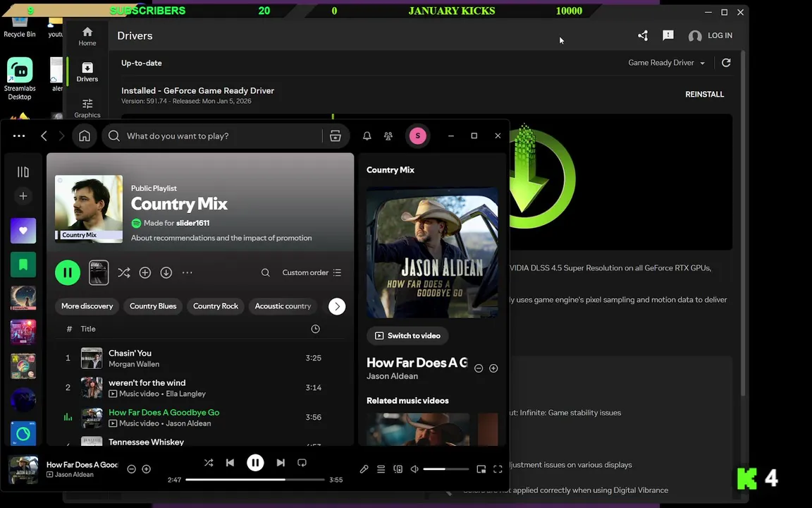Open the play Queue icon
The width and height of the screenshot is (812, 508).
[x=381, y=469]
